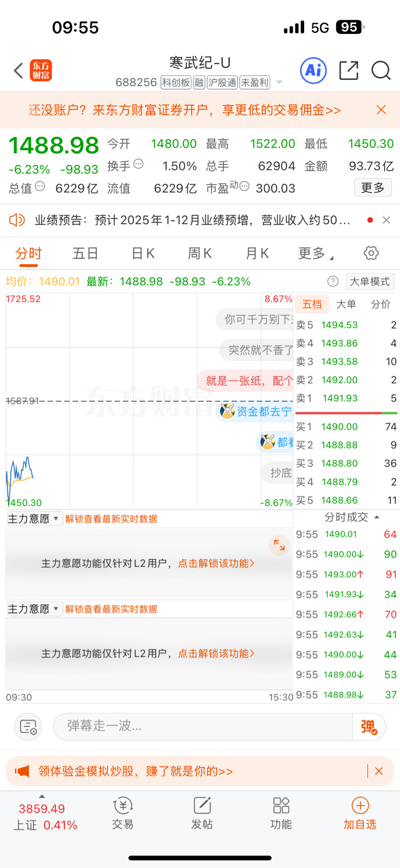The image size is (400, 868).
Task: Tap the 资金都去宁 danmaku comment
Action: click(x=255, y=411)
